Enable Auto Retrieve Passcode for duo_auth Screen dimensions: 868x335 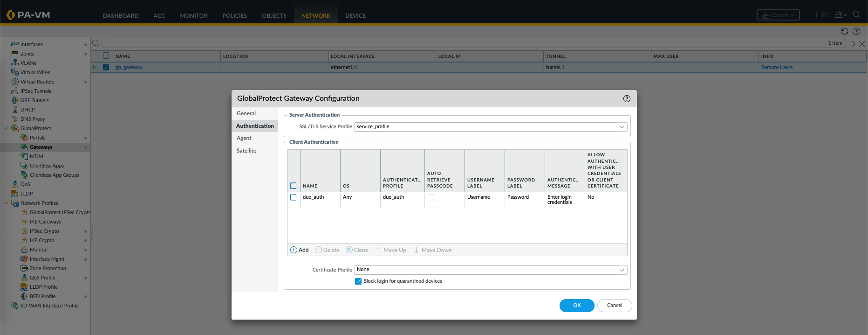point(431,198)
